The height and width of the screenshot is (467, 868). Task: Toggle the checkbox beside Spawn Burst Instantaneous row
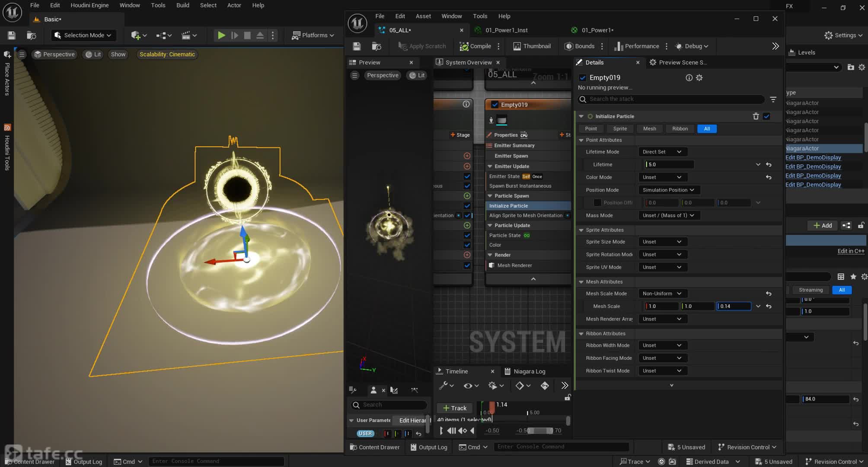click(x=467, y=186)
